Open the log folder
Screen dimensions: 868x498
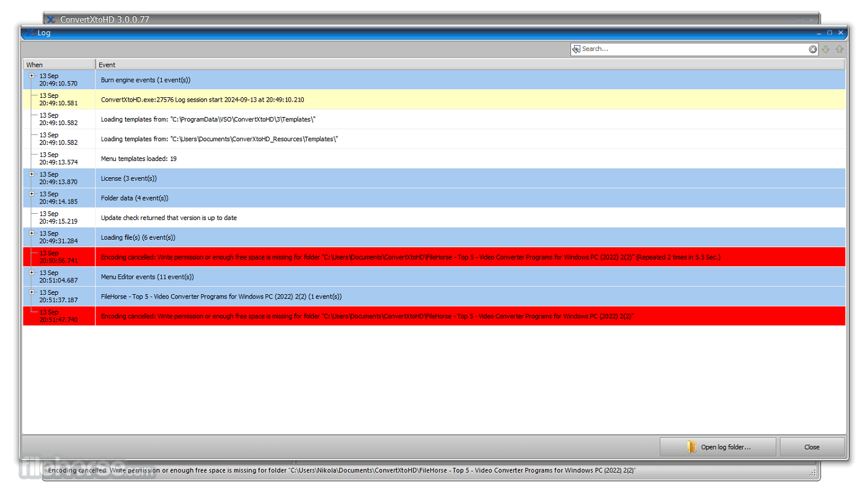[718, 447]
